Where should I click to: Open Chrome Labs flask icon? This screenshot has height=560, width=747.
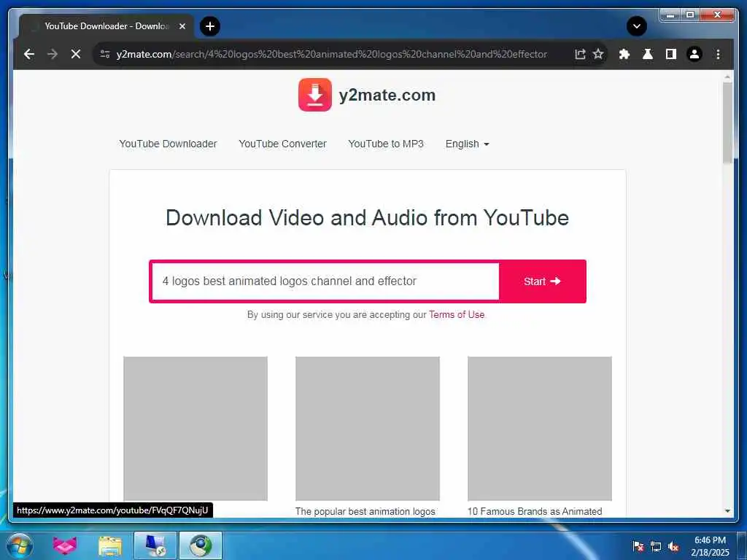[648, 54]
